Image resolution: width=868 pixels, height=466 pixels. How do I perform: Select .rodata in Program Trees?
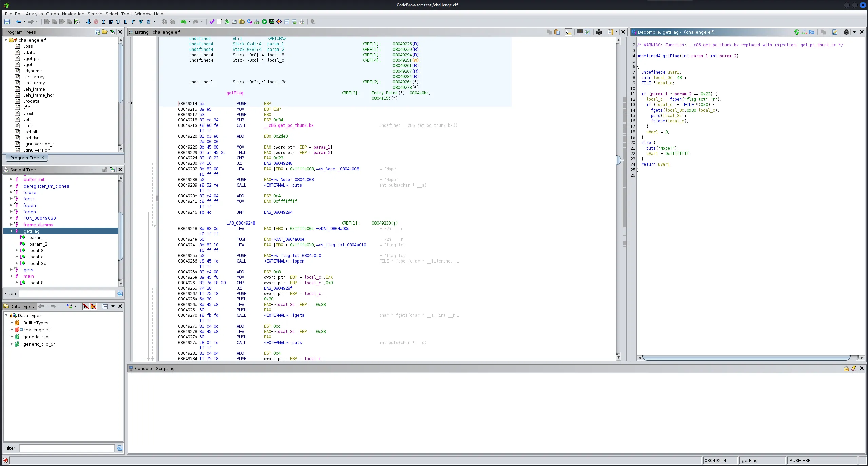click(x=32, y=101)
